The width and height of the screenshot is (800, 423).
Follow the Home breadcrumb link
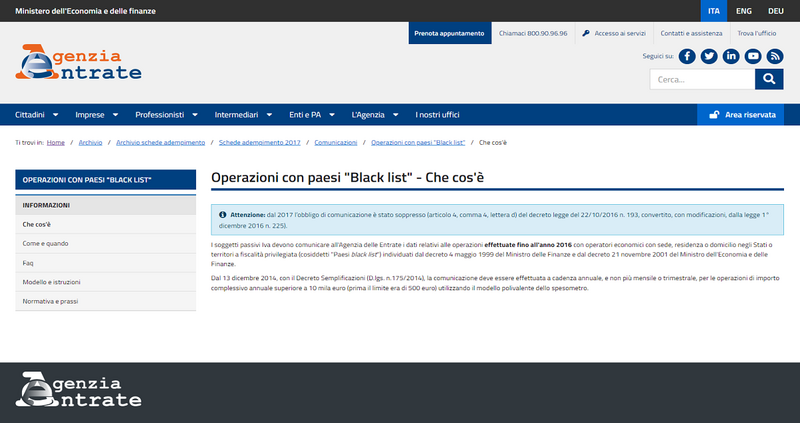pos(56,142)
